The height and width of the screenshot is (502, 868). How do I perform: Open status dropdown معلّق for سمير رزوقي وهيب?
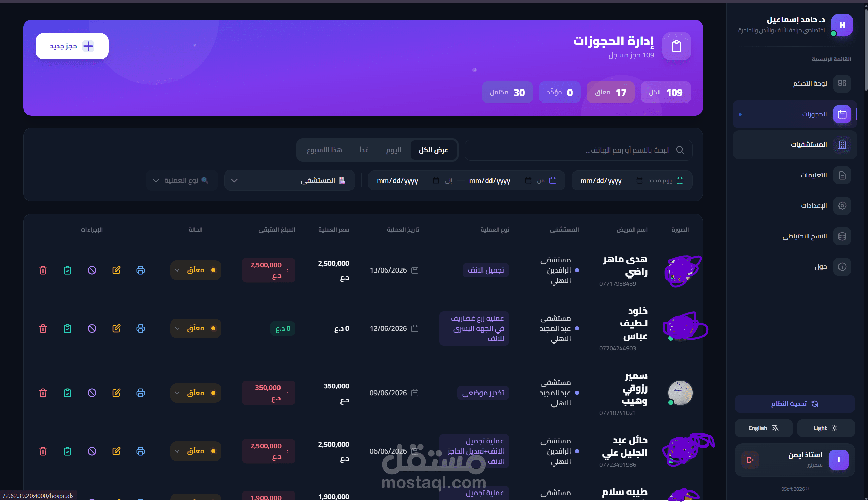coord(196,393)
